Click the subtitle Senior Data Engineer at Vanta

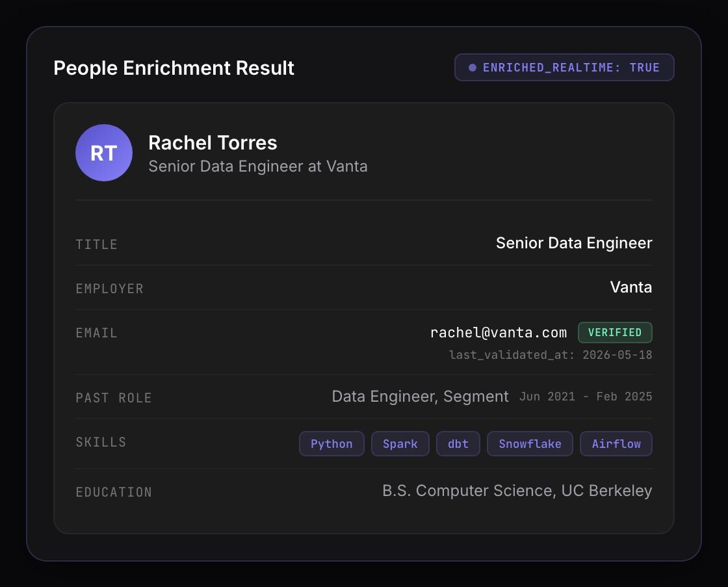[257, 166]
